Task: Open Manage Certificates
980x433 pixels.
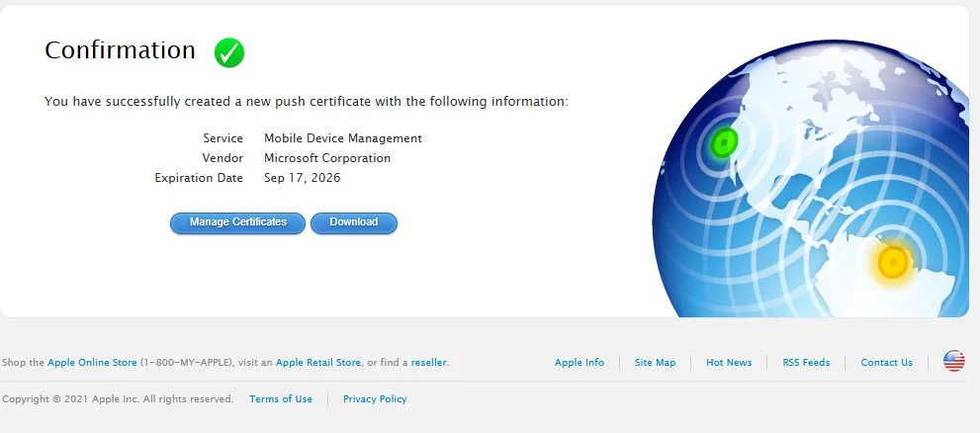Action: (x=238, y=222)
